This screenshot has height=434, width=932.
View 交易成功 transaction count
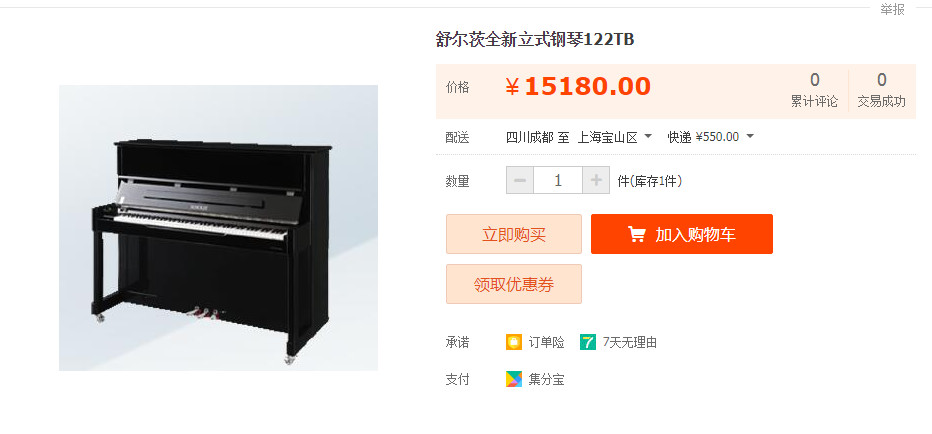(881, 90)
